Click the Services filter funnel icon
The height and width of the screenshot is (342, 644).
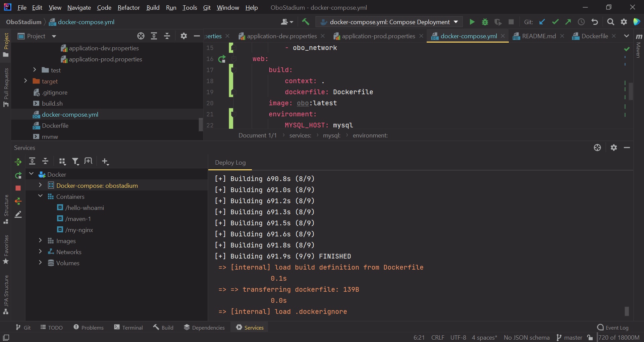75,161
